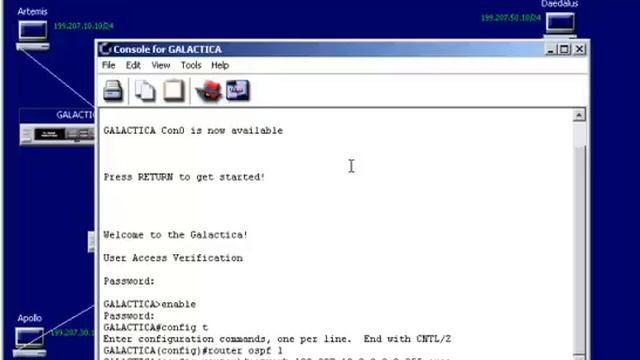Click the Daedalus IP address label
This screenshot has height=360, width=640.
coord(511,18)
